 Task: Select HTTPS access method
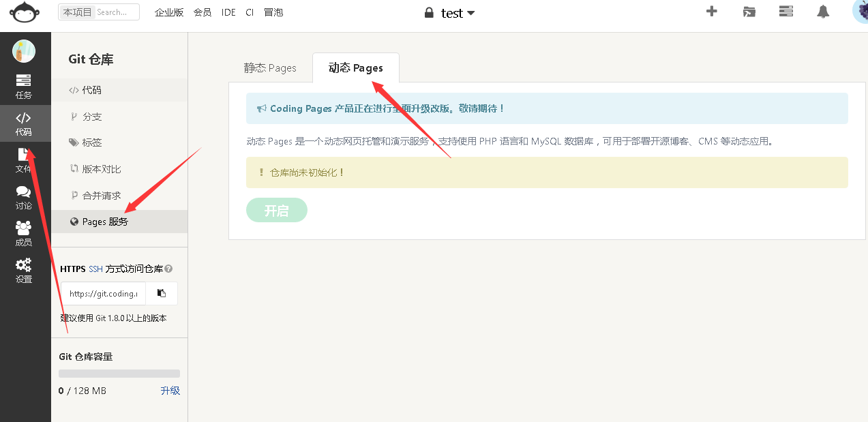[73, 269]
